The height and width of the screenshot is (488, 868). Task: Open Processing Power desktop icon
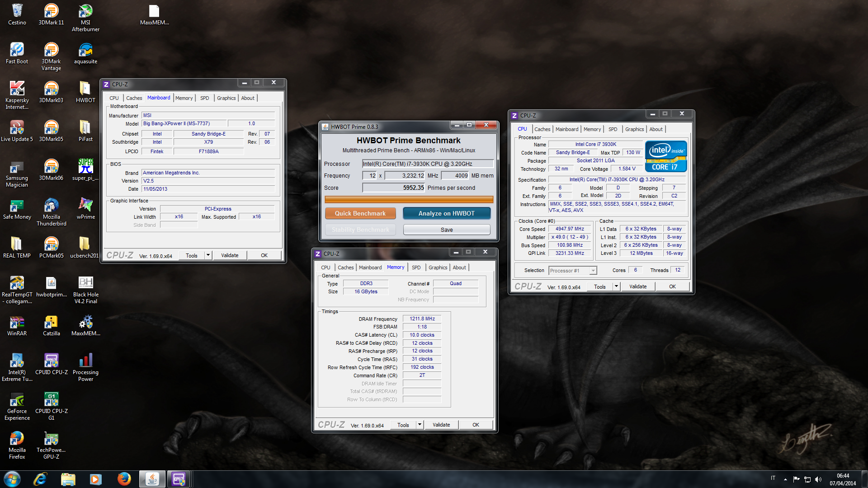pyautogui.click(x=85, y=367)
